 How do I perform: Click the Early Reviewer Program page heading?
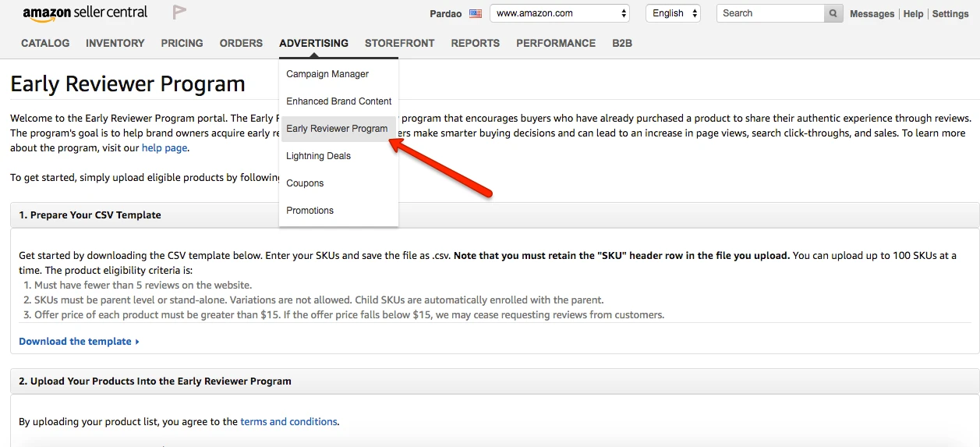pyautogui.click(x=128, y=83)
